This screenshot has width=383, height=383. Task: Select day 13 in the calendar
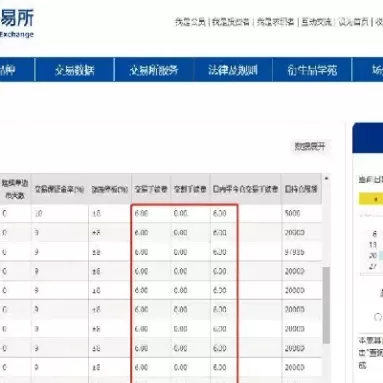tap(373, 245)
